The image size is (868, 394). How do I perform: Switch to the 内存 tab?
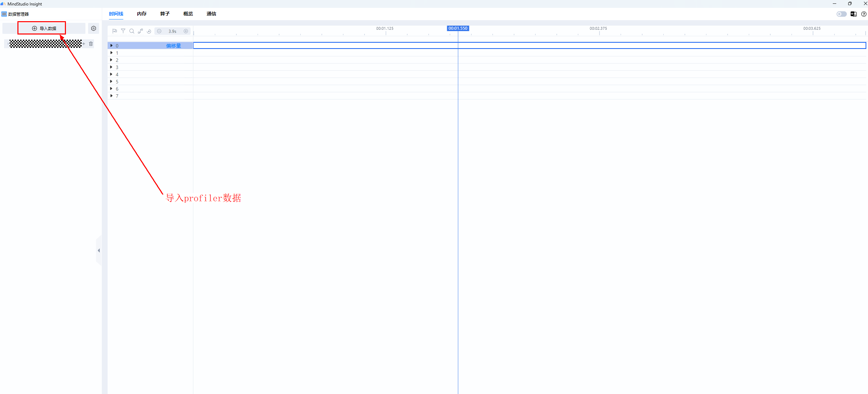[x=141, y=14]
